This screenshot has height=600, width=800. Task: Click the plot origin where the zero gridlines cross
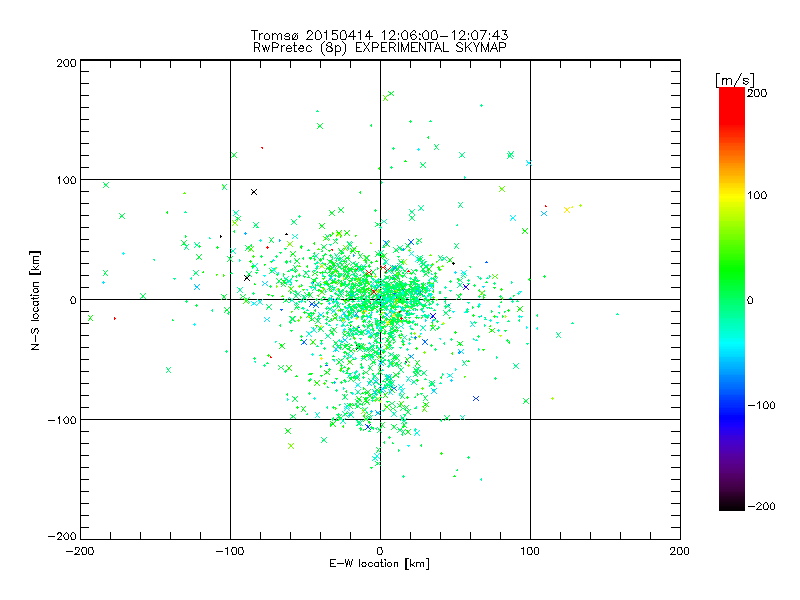(380, 299)
